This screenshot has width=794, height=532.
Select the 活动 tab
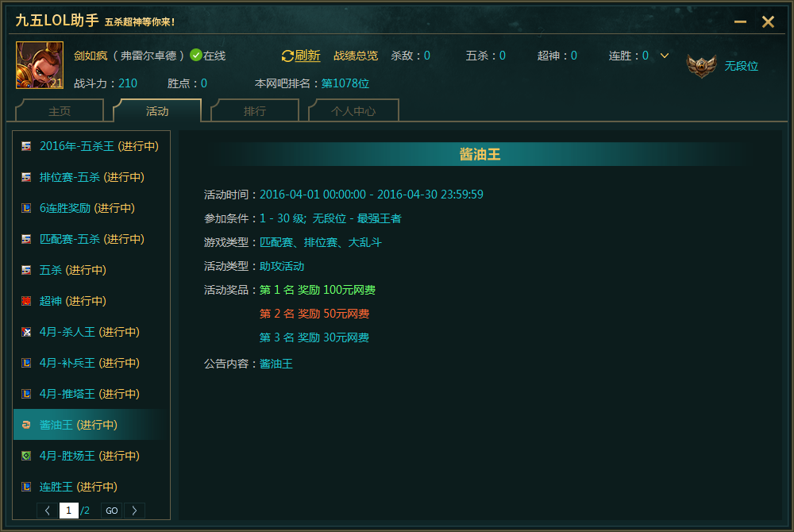coord(157,111)
